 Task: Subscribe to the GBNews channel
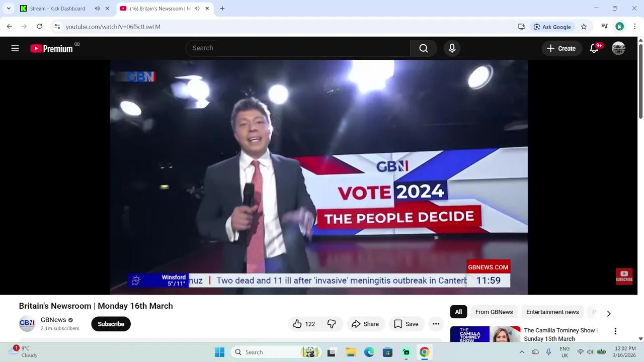[111, 324]
